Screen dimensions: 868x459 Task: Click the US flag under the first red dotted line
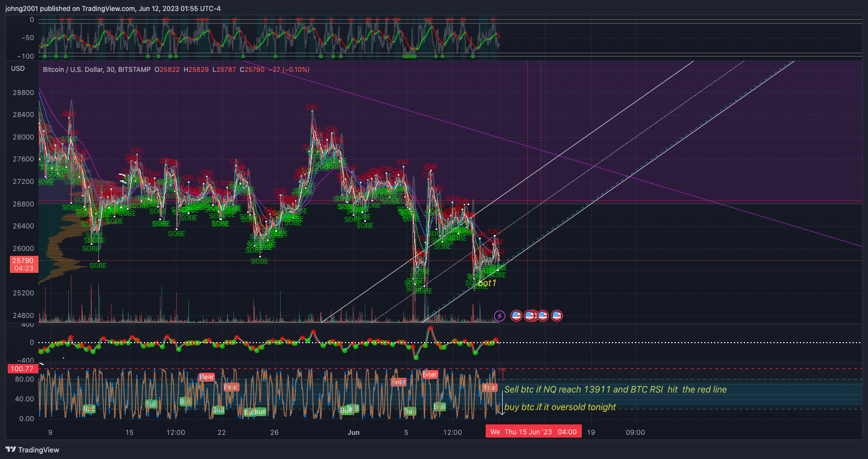pyautogui.click(x=530, y=316)
